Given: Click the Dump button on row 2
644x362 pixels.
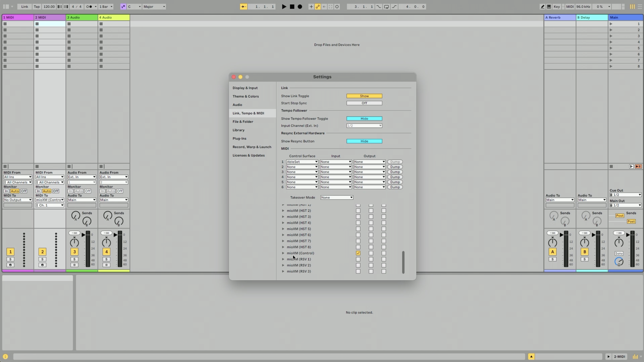Looking at the screenshot, I should point(395,167).
